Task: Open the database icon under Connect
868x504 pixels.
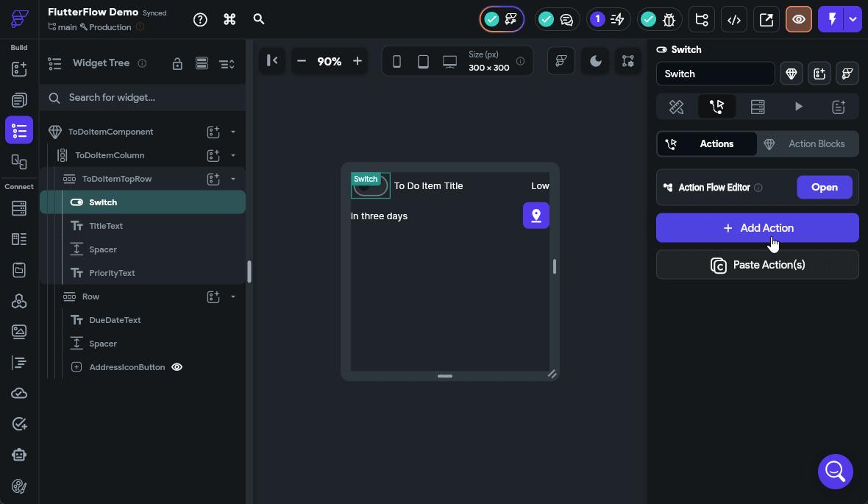Action: pyautogui.click(x=19, y=208)
